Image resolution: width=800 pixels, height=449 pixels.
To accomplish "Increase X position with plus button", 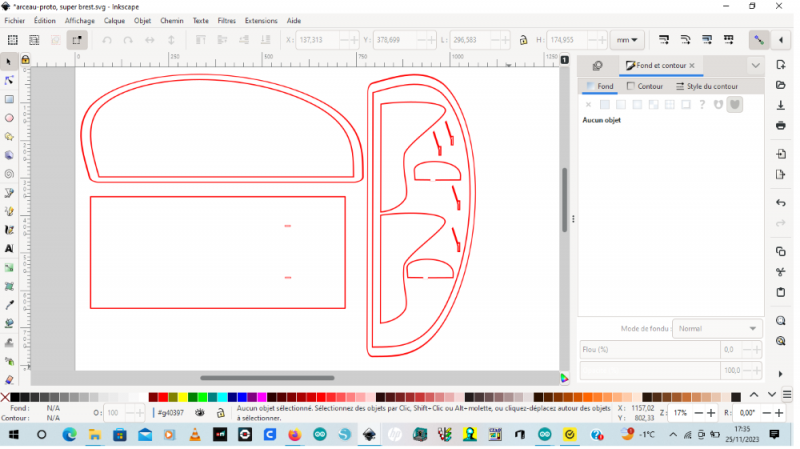I will point(354,40).
